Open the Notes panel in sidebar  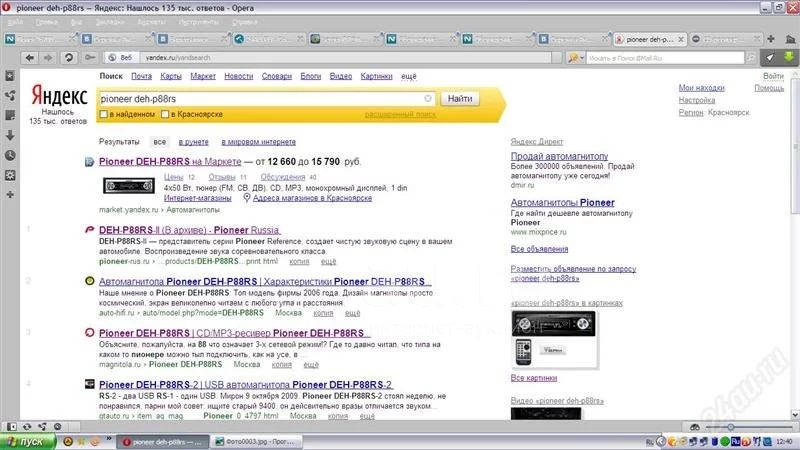[x=10, y=115]
